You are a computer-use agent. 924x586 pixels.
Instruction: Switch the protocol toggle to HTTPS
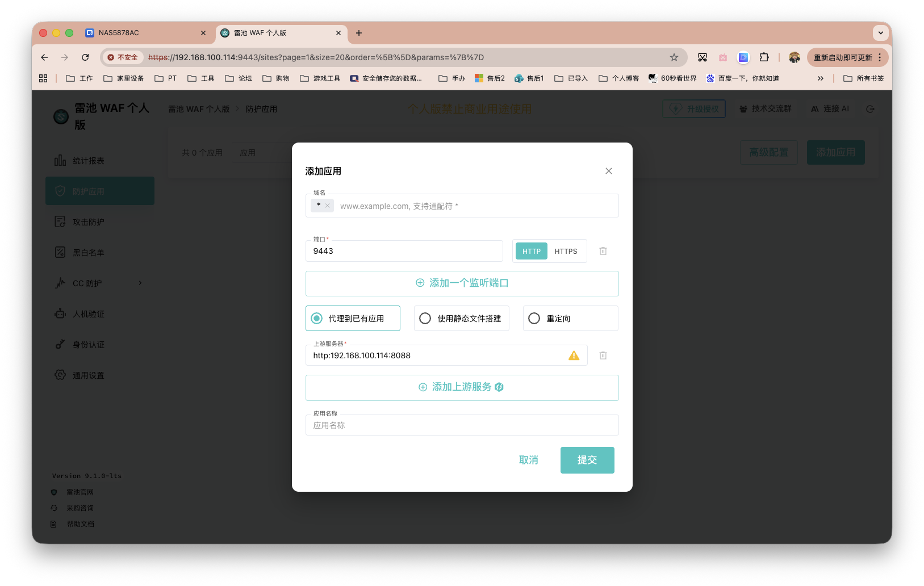click(x=566, y=251)
